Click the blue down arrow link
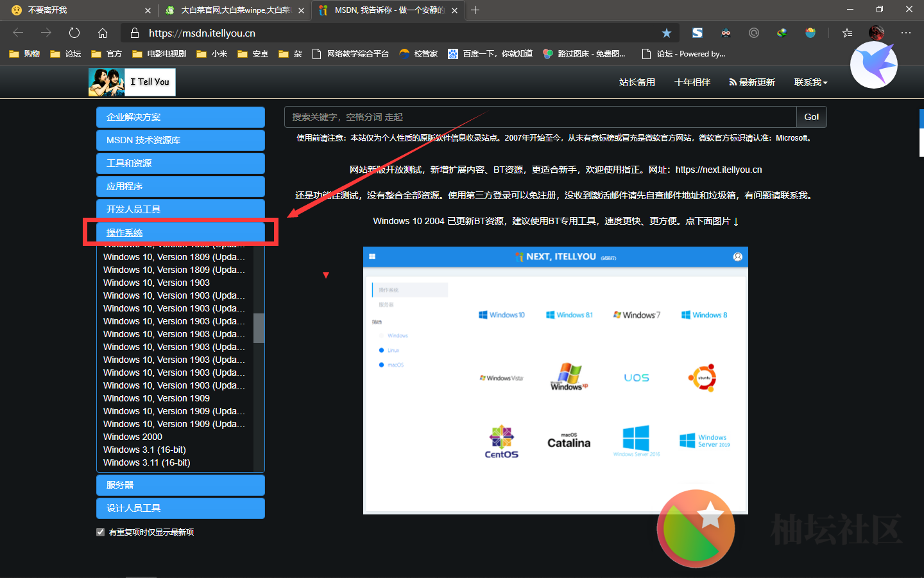Screen dimensions: 924x578 click(x=736, y=222)
